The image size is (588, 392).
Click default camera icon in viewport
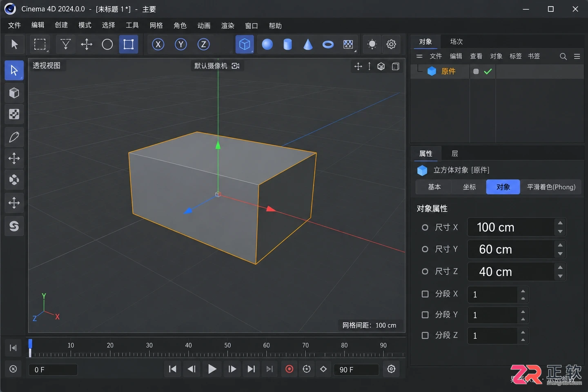[x=236, y=66]
